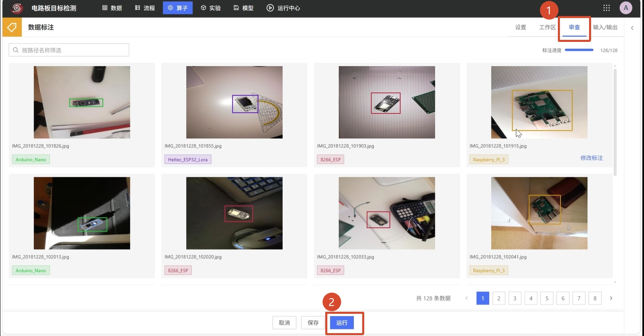Focus the path name filter search field
Image resolution: width=644 pixels, height=336 pixels.
pyautogui.click(x=69, y=50)
